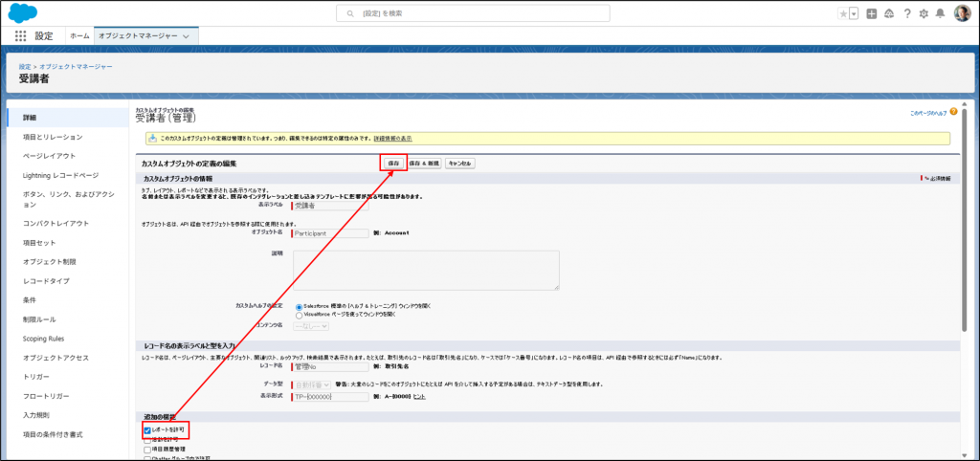Click the 保存 button
The image size is (980, 461).
click(393, 164)
